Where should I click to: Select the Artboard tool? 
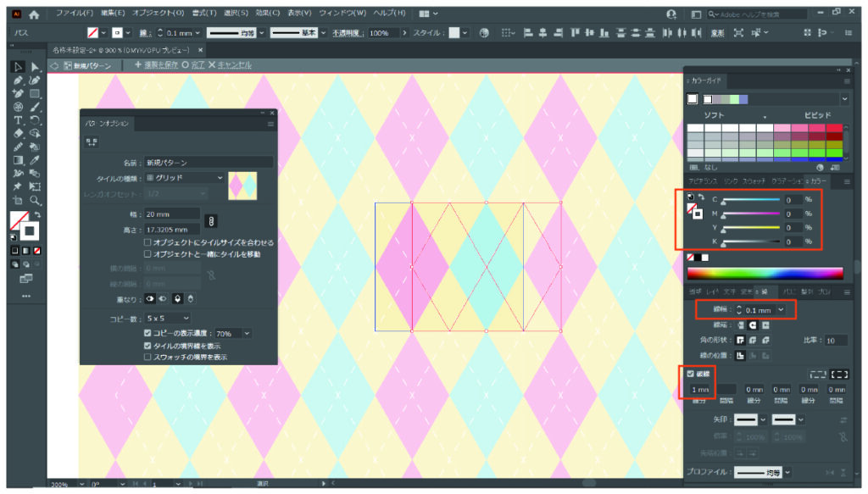(18, 200)
